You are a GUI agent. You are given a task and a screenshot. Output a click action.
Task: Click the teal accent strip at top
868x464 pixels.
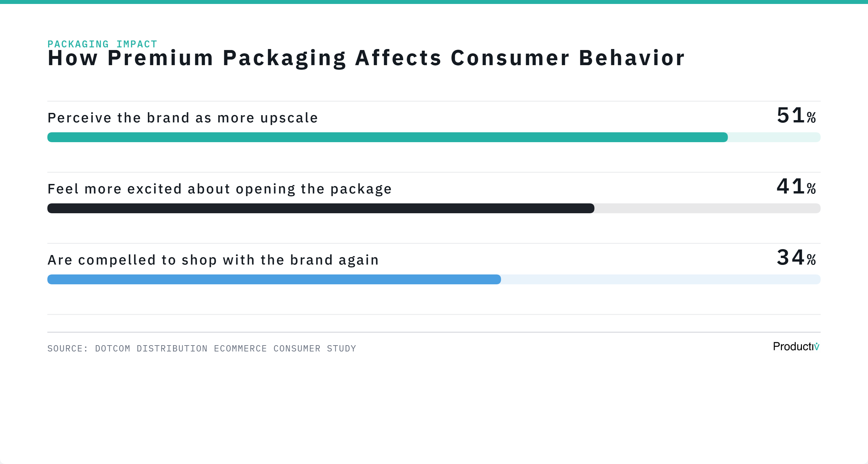click(434, 2)
